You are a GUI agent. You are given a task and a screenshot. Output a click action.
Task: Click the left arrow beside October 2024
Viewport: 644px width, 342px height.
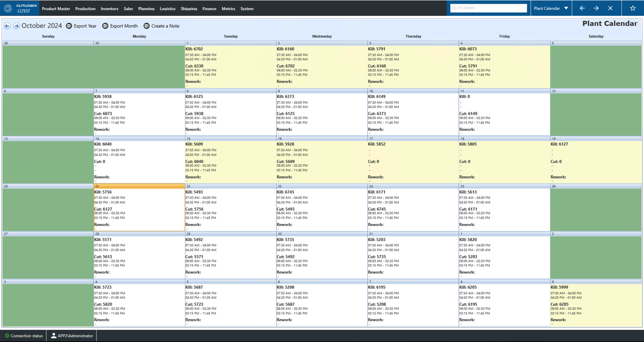(x=7, y=26)
